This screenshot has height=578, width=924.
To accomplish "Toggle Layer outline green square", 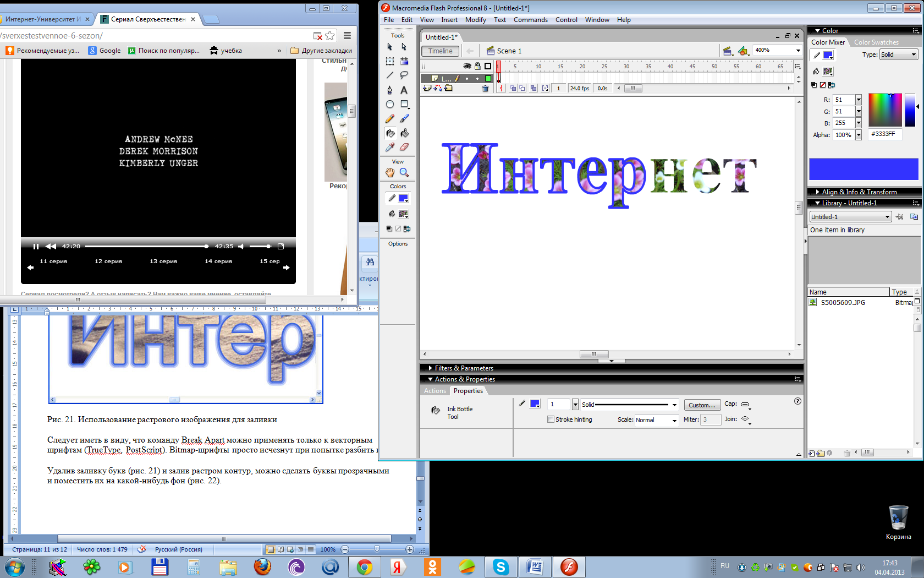I will 488,79.
